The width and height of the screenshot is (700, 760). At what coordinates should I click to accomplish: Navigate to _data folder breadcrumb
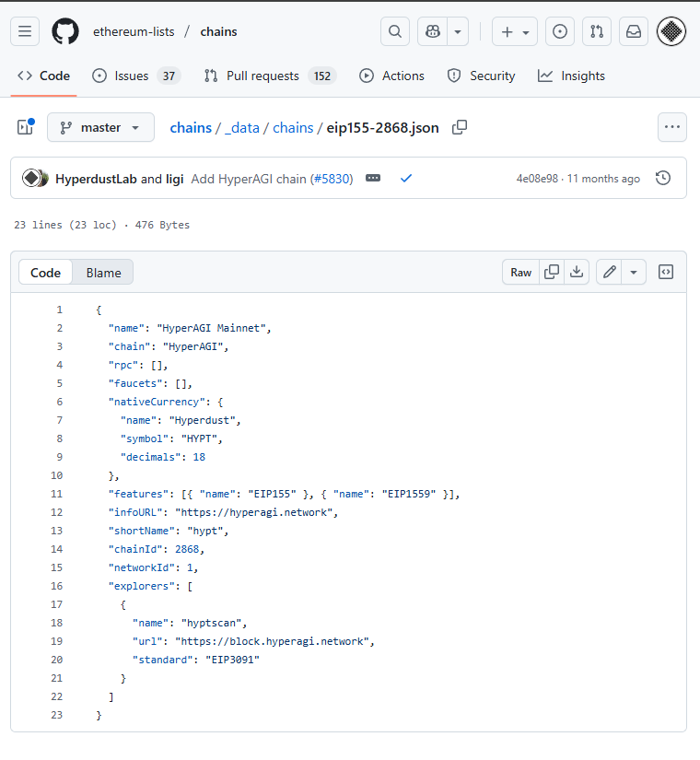click(242, 127)
